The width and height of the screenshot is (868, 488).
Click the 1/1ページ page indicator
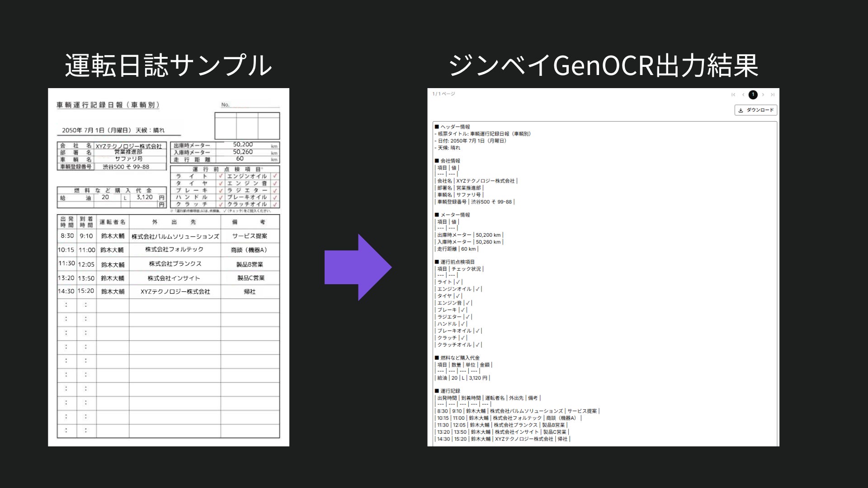443,94
